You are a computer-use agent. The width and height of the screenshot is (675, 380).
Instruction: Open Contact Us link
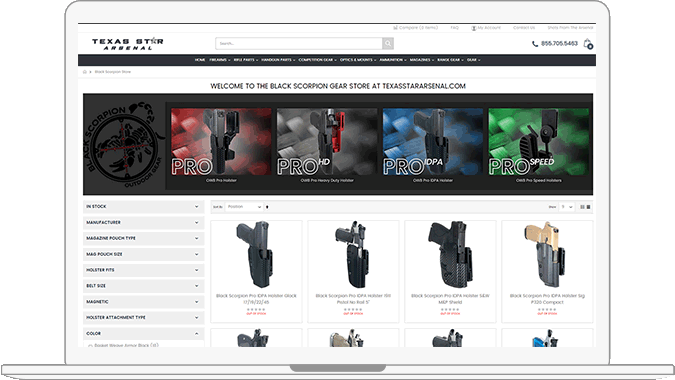524,28
